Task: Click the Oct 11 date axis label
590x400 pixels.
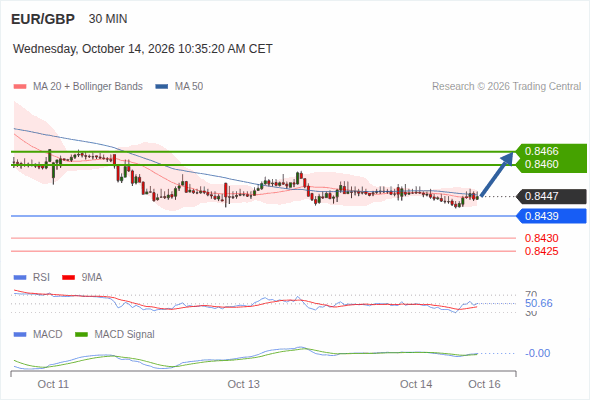Action: tap(53, 384)
